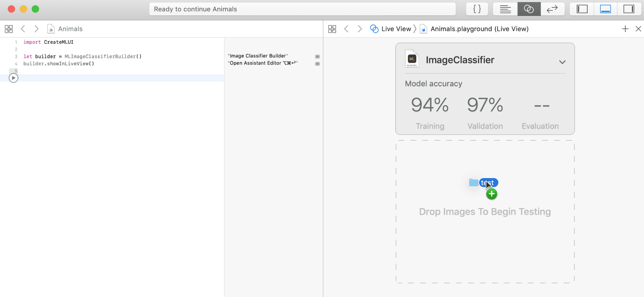Show the version editor arrows button
Screen dimensions: 644x297
pos(552,9)
